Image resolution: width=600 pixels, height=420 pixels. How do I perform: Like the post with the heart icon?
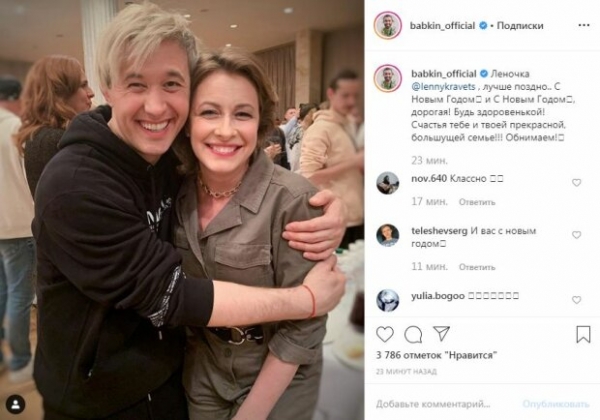coord(385,334)
